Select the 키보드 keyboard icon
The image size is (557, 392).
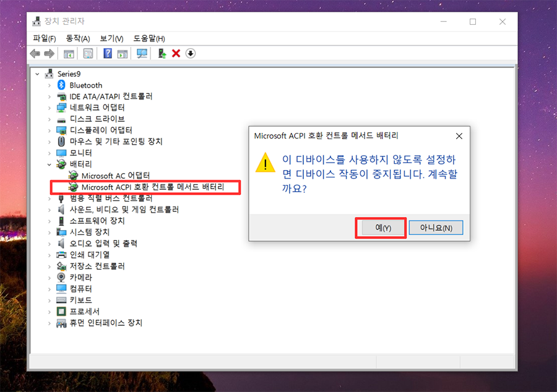point(61,300)
